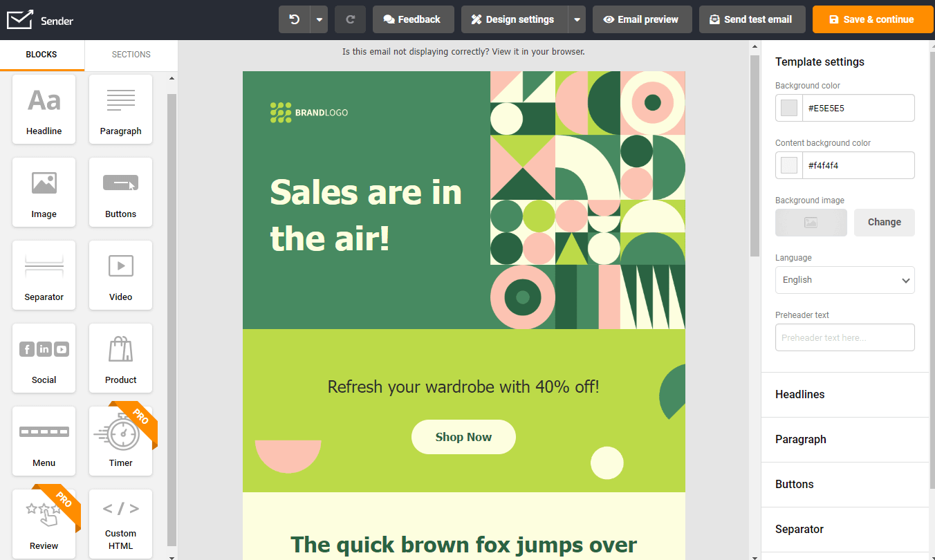This screenshot has height=560, width=935.
Task: Click the Preheader text input
Action: tap(845, 337)
